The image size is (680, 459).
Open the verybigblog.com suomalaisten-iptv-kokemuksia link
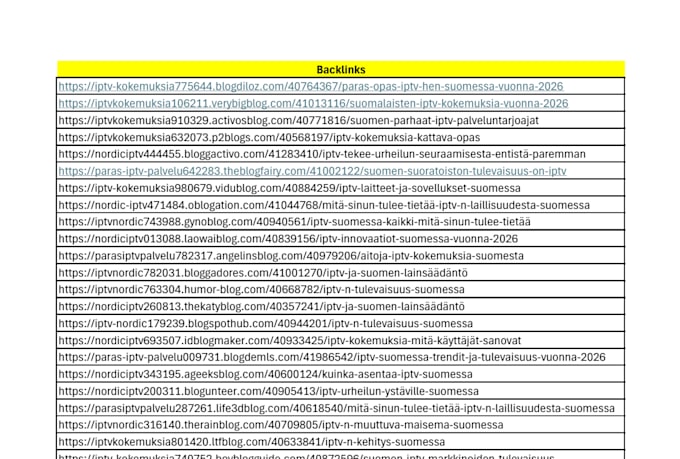tap(313, 103)
